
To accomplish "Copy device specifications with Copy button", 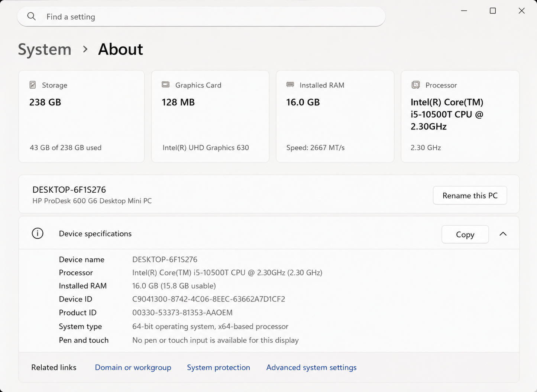I will pyautogui.click(x=465, y=235).
